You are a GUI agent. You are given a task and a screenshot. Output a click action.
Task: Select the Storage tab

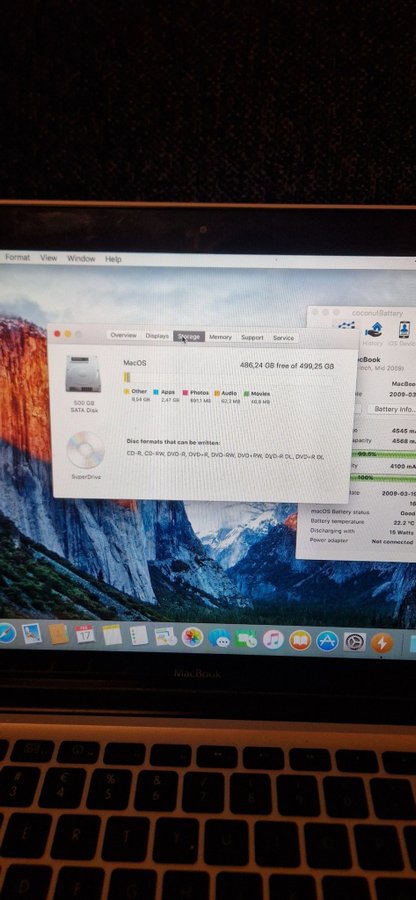189,337
